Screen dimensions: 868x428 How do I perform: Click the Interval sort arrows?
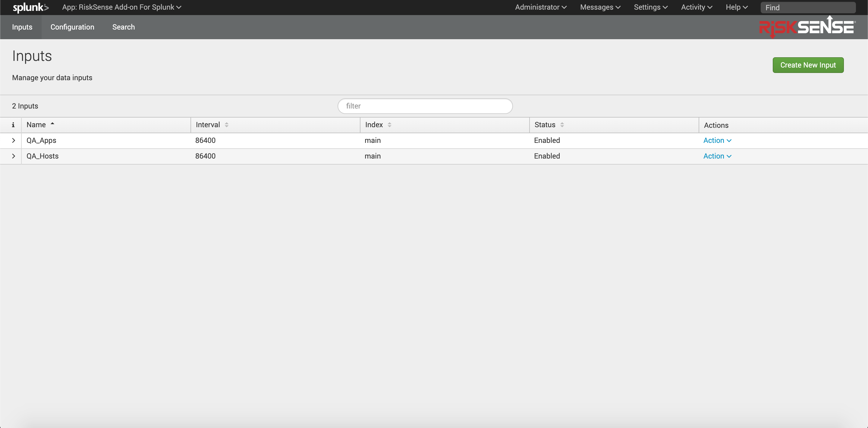tap(226, 125)
